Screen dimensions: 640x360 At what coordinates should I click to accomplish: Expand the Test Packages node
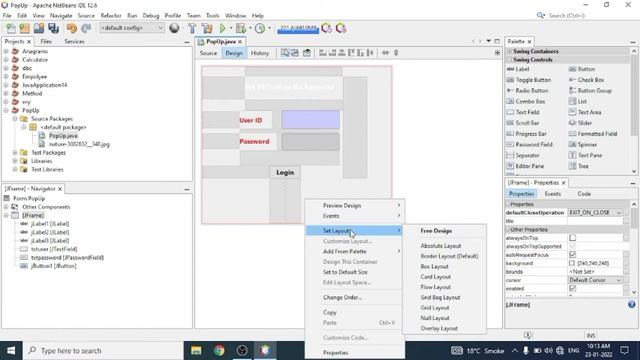15,153
